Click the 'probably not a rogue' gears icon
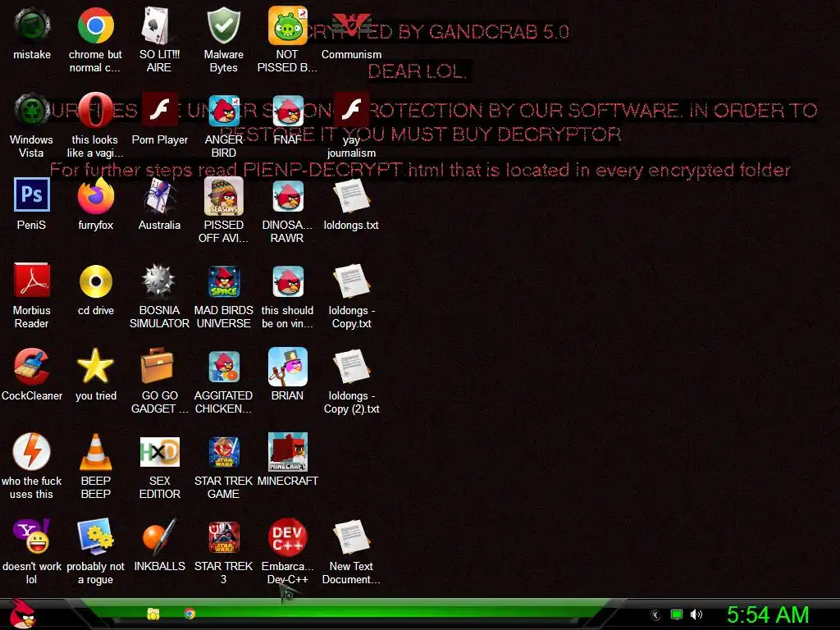The image size is (840, 630). coord(95,536)
